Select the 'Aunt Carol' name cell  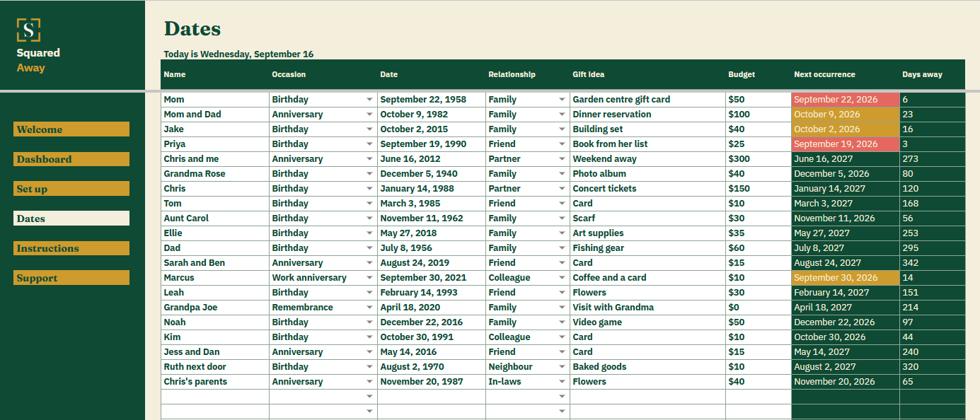[x=215, y=218]
